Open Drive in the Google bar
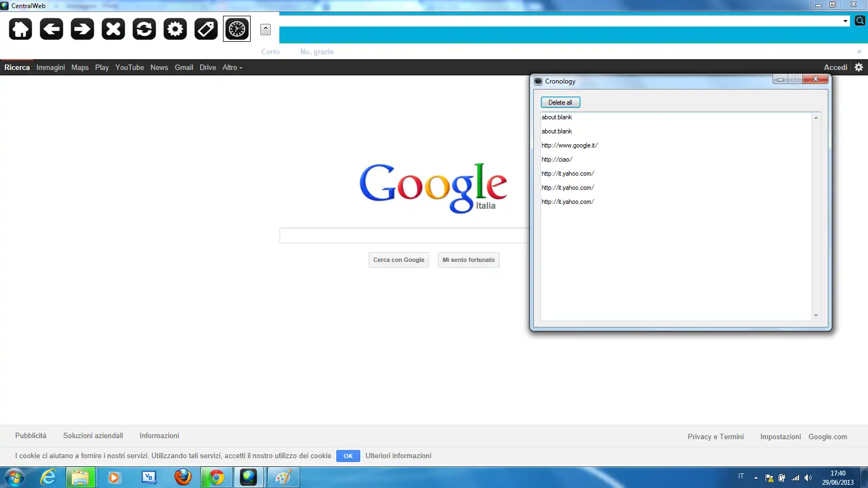Viewport: 868px width, 488px height. coord(208,67)
